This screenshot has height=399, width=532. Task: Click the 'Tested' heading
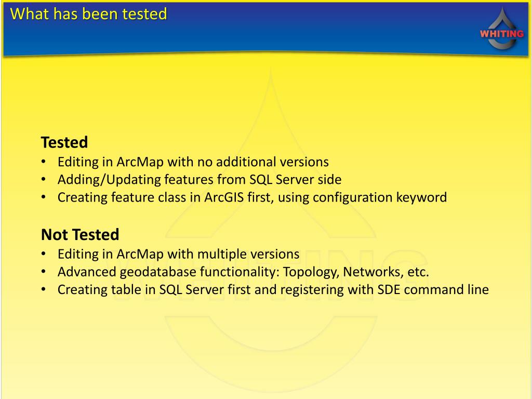64,142
